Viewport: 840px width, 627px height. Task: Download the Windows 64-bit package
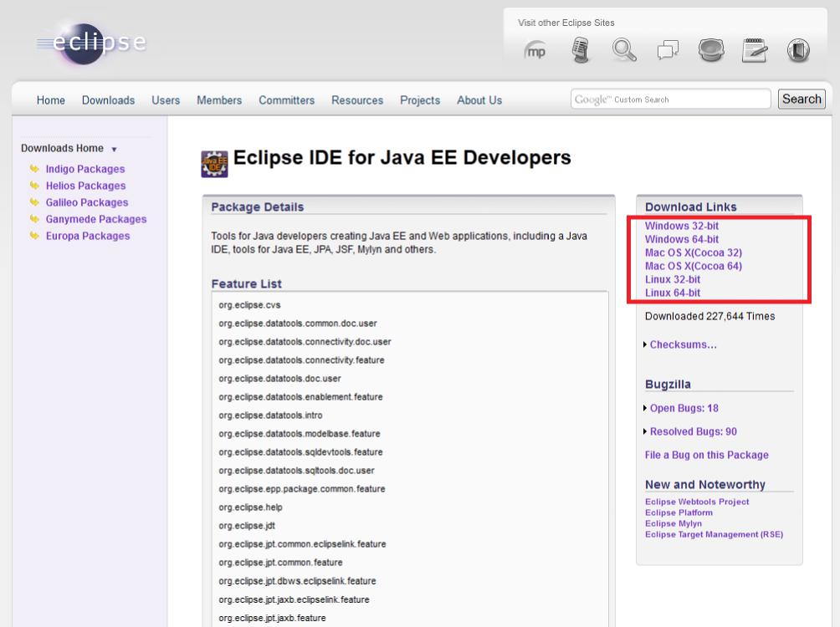click(682, 239)
